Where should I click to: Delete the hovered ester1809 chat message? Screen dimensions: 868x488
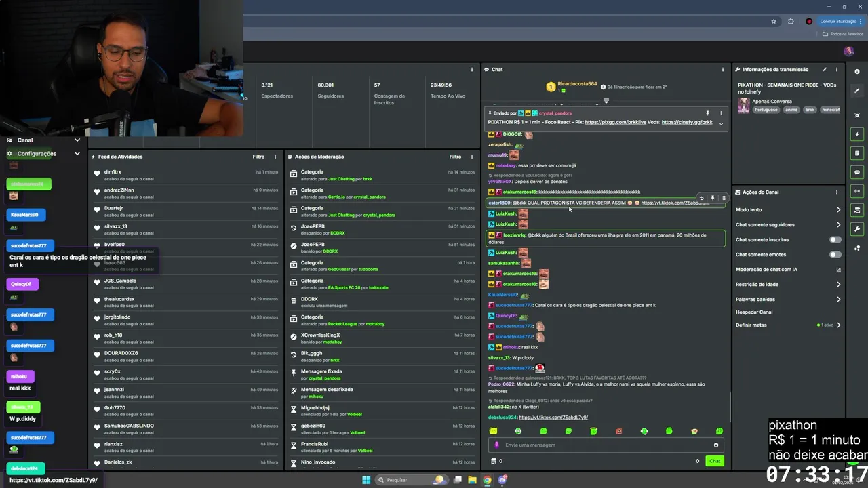724,198
